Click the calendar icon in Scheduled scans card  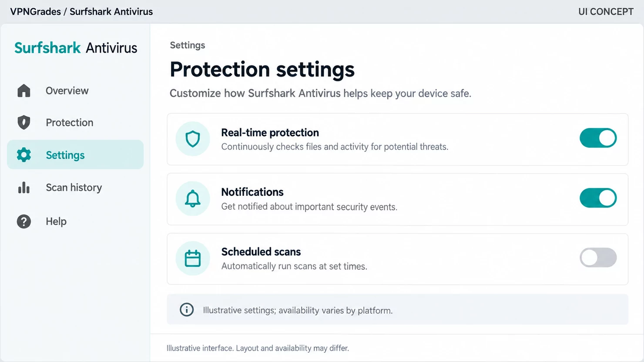tap(193, 258)
